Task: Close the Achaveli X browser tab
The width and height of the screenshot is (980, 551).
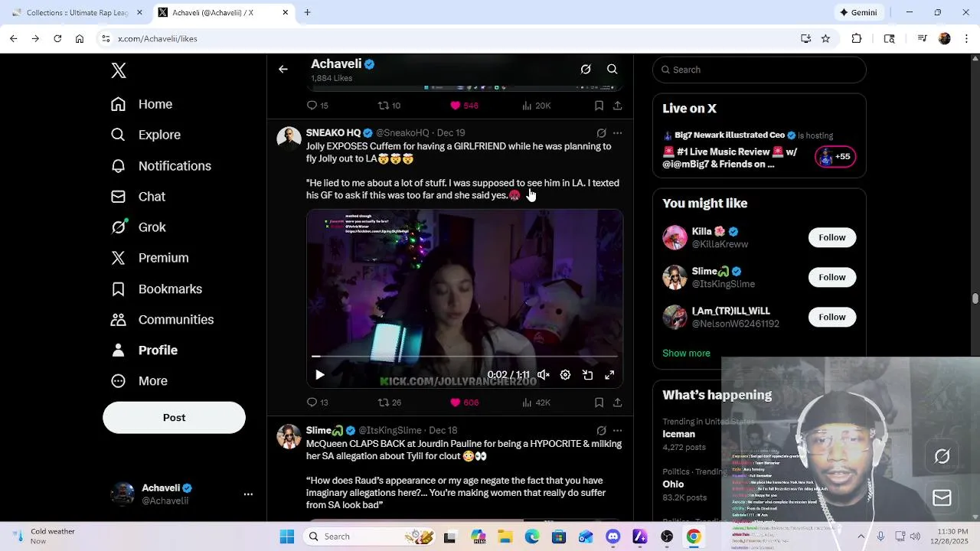Action: coord(286,12)
